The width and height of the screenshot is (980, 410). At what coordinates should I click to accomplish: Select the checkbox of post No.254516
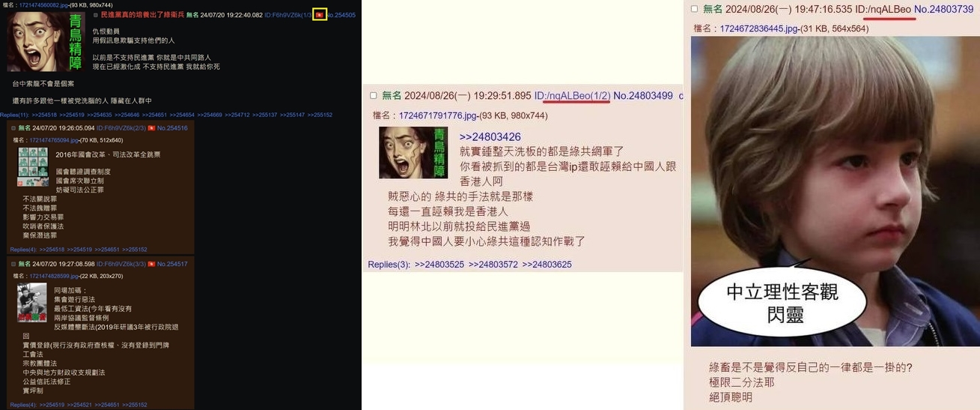[x=13, y=128]
